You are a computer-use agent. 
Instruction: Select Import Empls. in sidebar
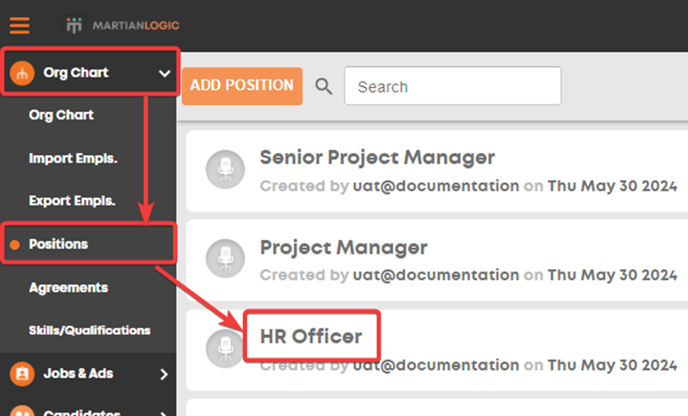pos(73,158)
